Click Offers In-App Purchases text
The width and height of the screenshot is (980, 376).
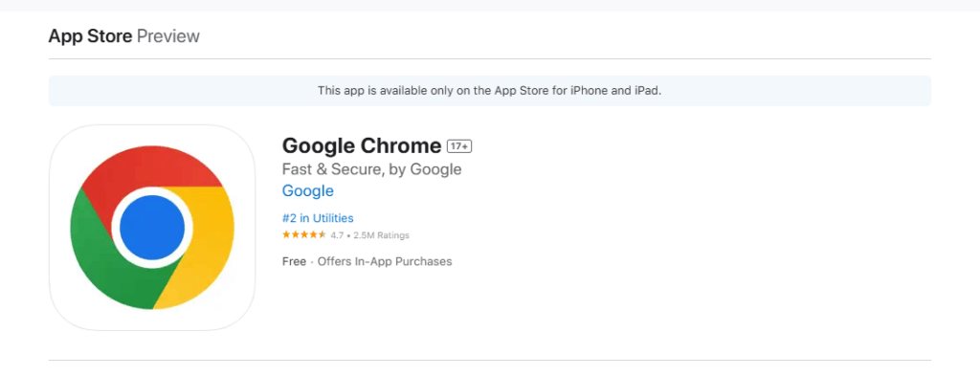tap(385, 262)
